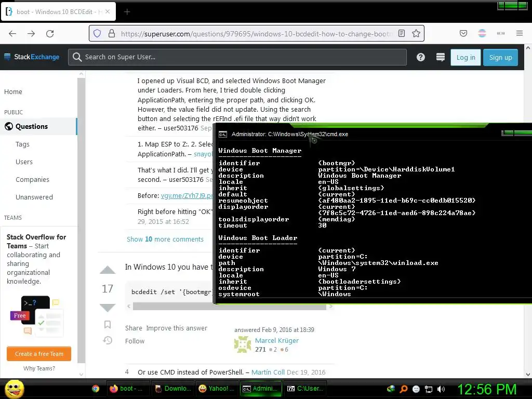Switch to the Yahoo taskbar button
532x399 pixels.
tap(217, 389)
